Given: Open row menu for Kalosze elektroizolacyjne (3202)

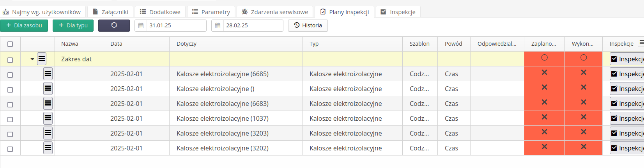Looking at the screenshot, I should point(48,148).
